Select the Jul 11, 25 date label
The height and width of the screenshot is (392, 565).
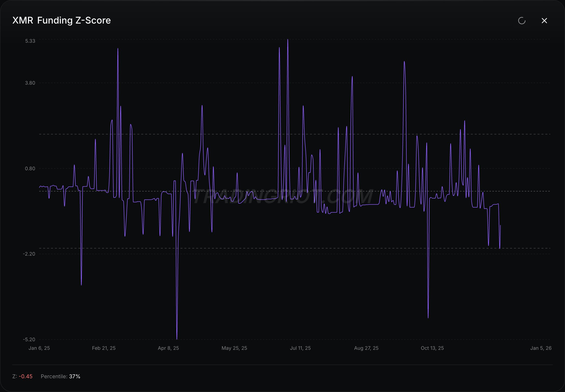(300, 348)
